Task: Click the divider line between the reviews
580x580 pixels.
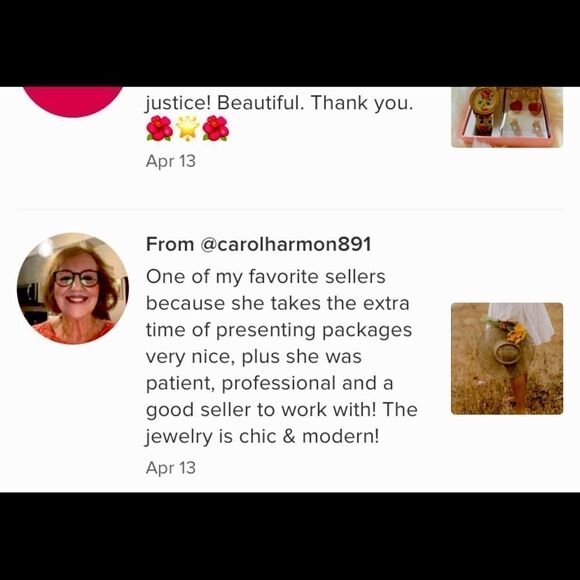Action: (x=290, y=210)
